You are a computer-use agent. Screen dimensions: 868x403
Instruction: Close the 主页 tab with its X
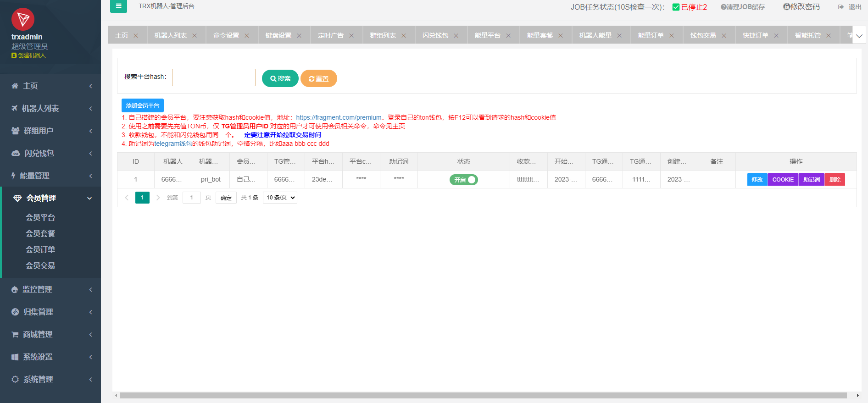click(x=136, y=36)
